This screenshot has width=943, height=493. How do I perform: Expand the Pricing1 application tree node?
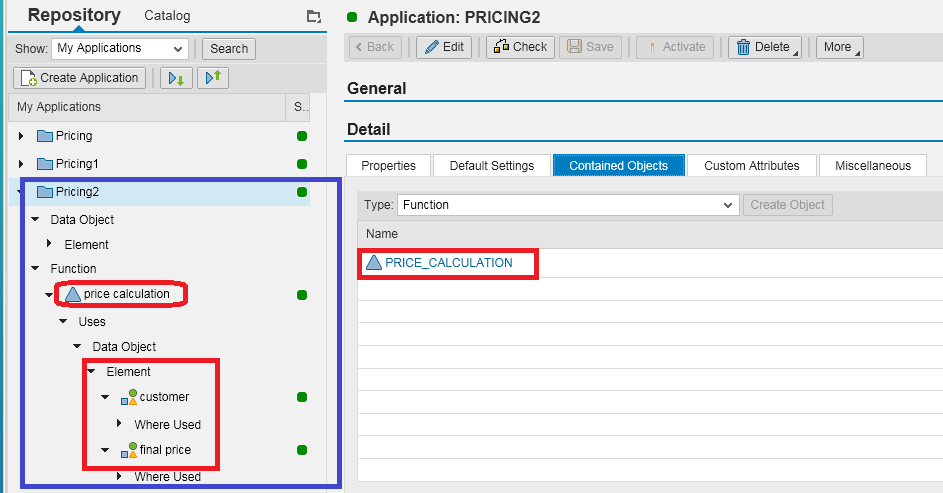[21, 164]
